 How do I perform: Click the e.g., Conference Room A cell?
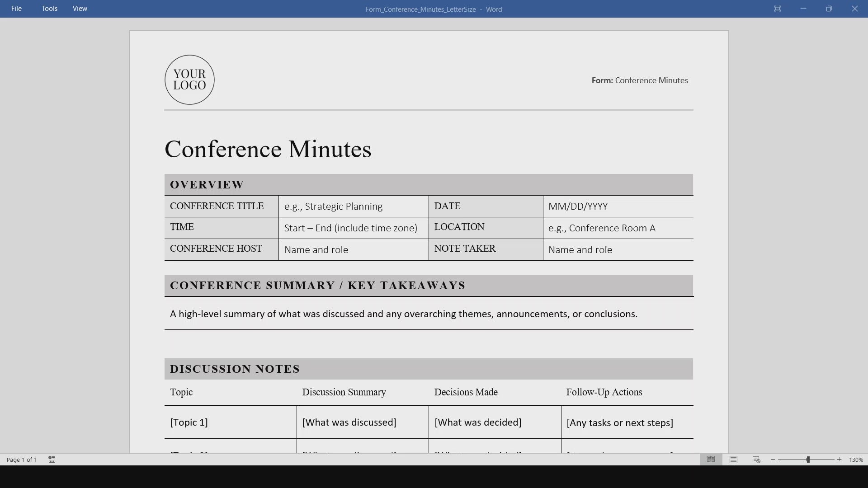tap(602, 228)
